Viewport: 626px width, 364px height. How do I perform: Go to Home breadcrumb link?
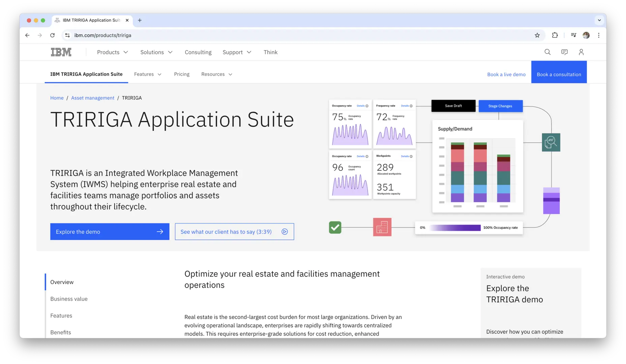(57, 98)
